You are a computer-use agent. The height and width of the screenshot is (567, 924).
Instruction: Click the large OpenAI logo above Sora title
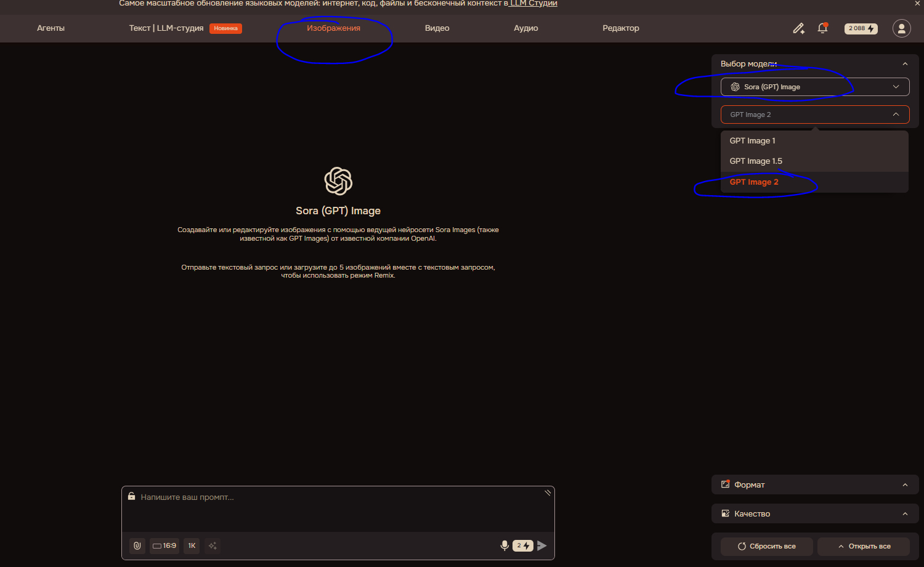[338, 181]
